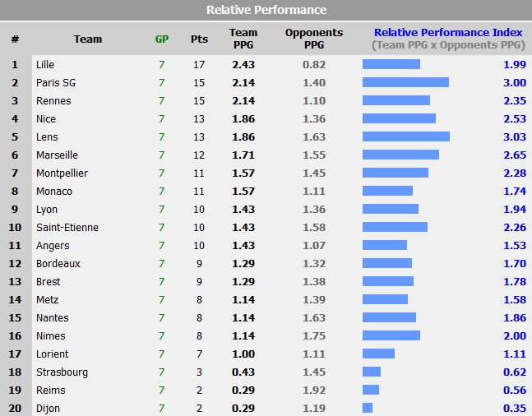Click the Nice performance index bar
This screenshot has width=532, height=416.
click(x=399, y=119)
